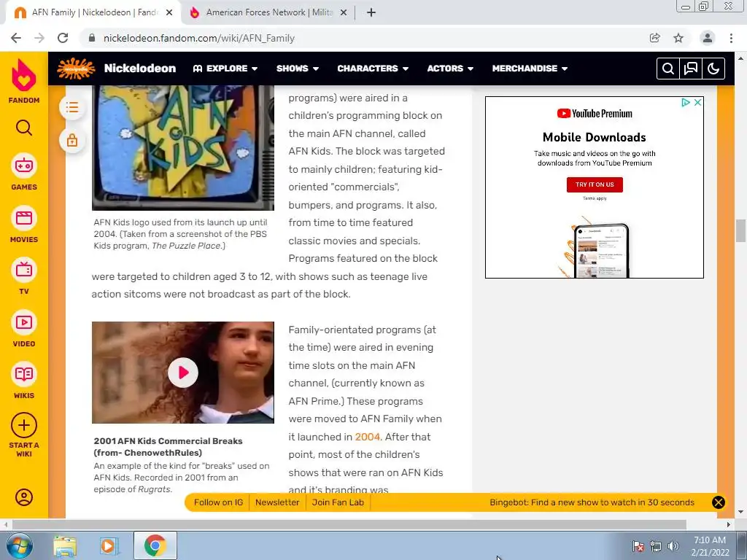Close the American Forces Network tab
This screenshot has width=747, height=560.
[344, 13]
